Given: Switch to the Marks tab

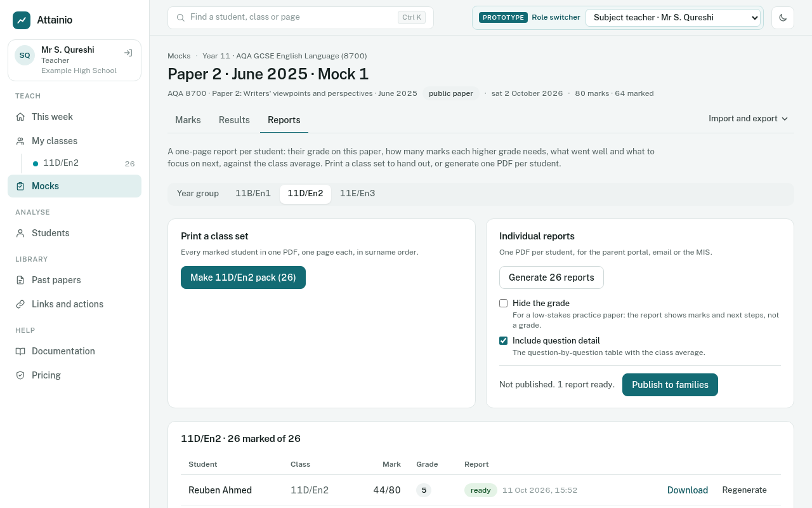Looking at the screenshot, I should [188, 120].
